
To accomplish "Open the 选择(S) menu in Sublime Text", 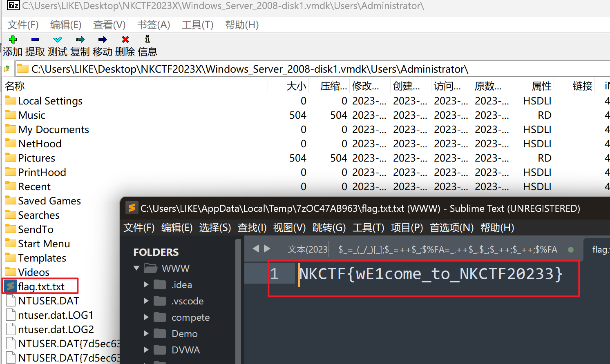I will (215, 227).
